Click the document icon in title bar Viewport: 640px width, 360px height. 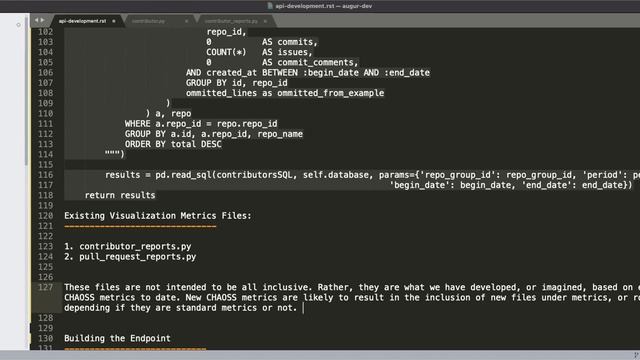point(270,6)
